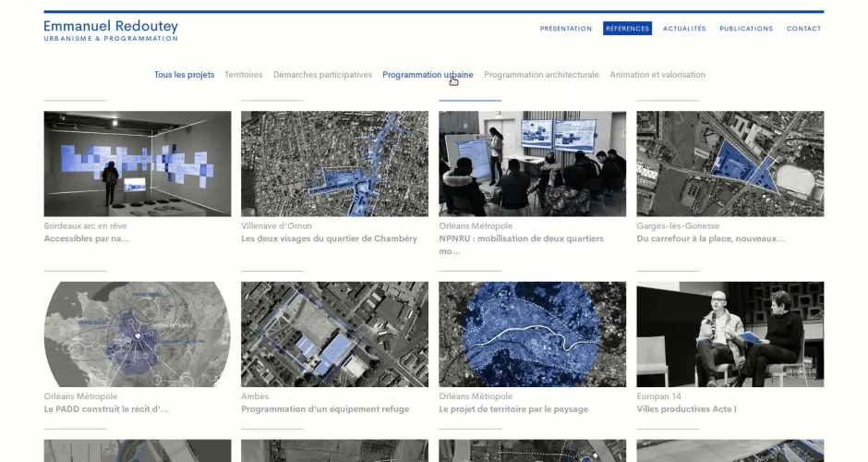Click the Emmanuel Redoutey site logo

click(110, 30)
